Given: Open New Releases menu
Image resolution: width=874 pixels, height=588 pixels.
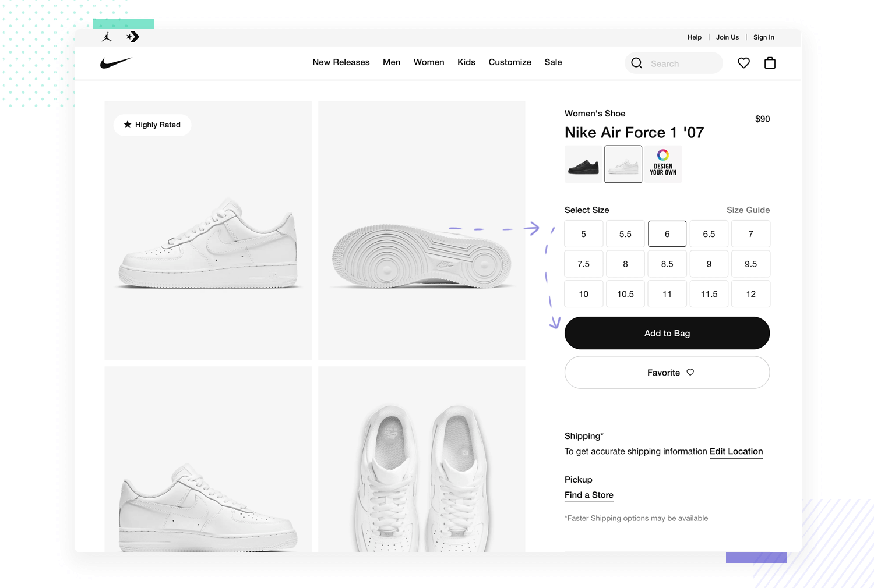Looking at the screenshot, I should click(341, 62).
